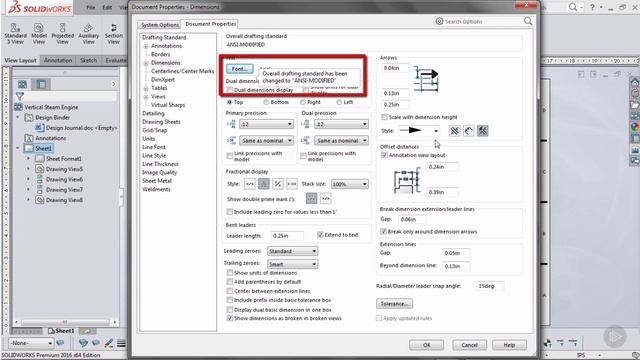Open the Leading zeroes dropdown
The image size is (640, 360).
(x=293, y=251)
